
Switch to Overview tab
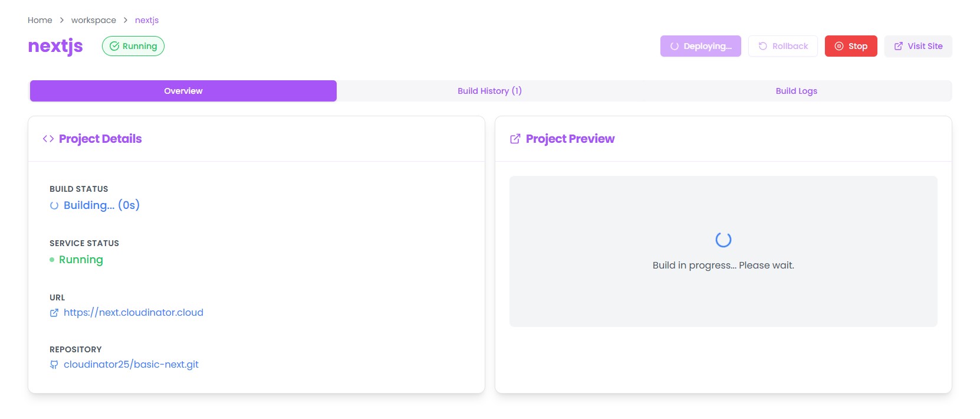pos(183,91)
